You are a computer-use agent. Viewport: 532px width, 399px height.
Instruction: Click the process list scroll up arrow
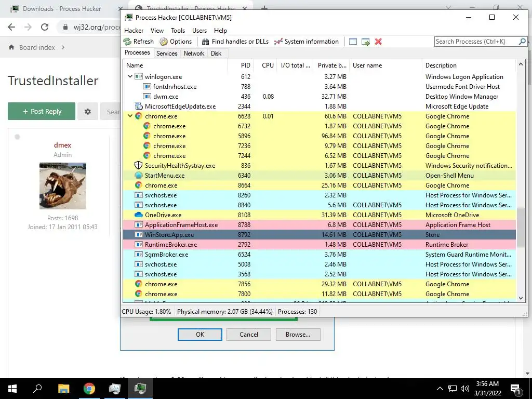(521, 64)
